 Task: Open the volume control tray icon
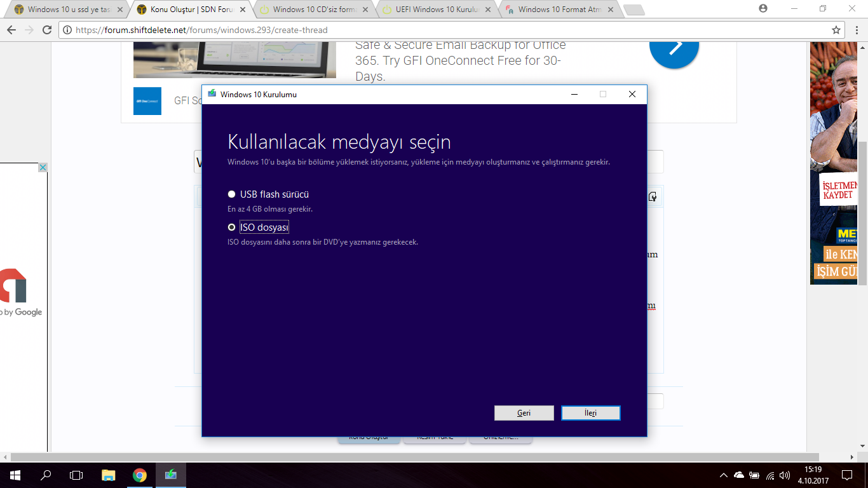785,475
